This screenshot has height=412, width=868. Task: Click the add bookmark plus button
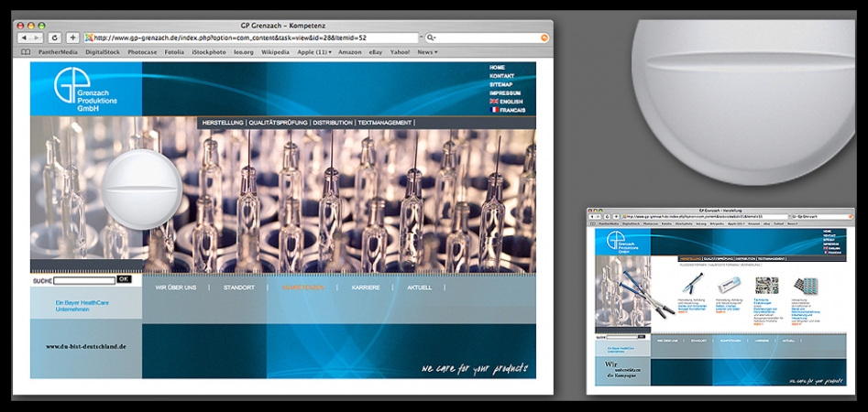point(72,38)
